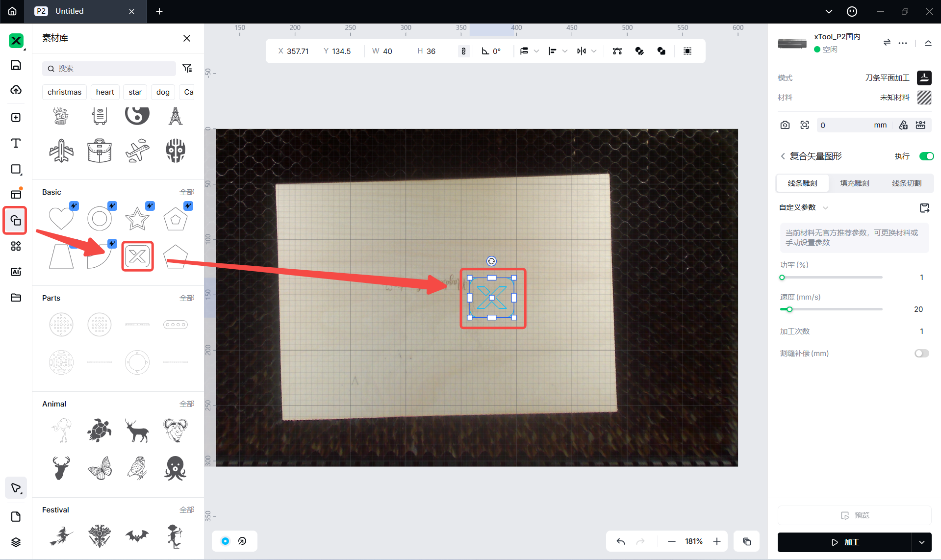Adjust the 速度 speed slider handle
This screenshot has height=560, width=941.
point(789,309)
